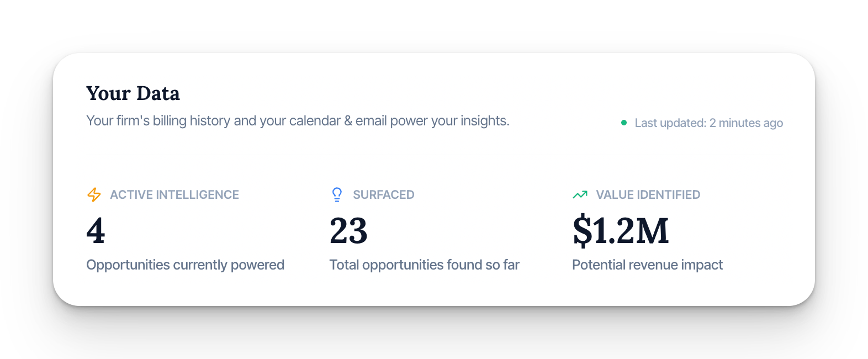Expand the Surfaced opportunities list

[384, 194]
